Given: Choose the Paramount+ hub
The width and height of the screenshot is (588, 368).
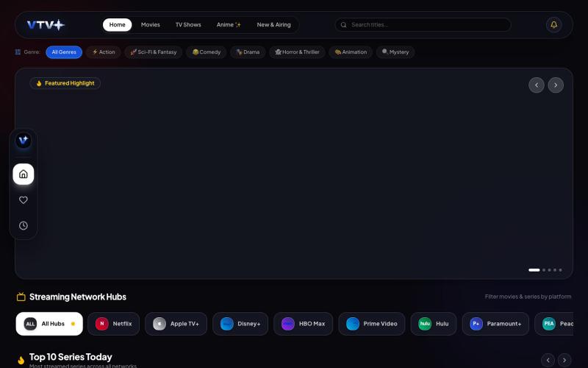Looking at the screenshot, I should (495, 324).
